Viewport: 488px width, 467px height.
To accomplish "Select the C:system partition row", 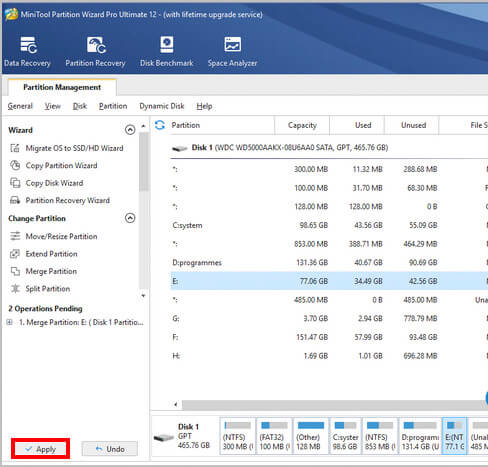I will pos(329,225).
